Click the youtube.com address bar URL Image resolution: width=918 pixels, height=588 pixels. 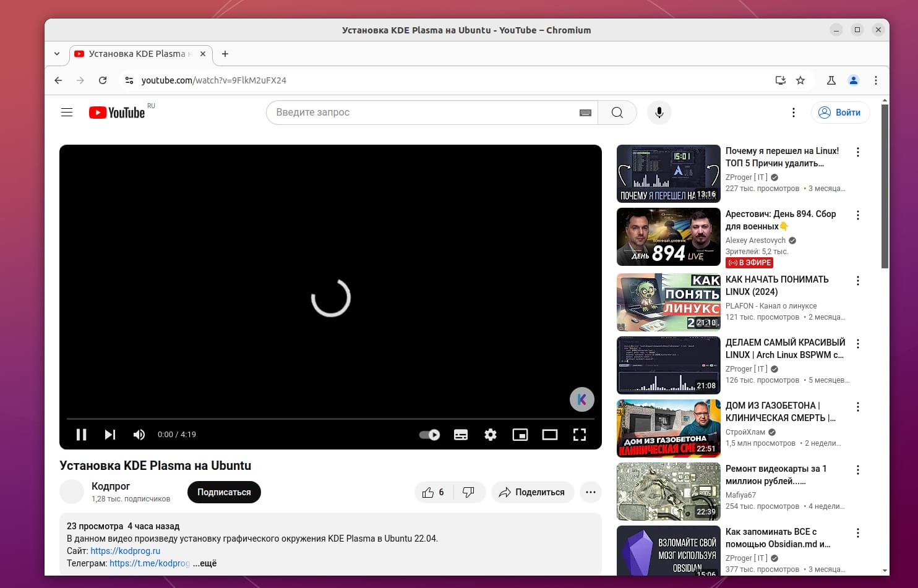coord(214,80)
